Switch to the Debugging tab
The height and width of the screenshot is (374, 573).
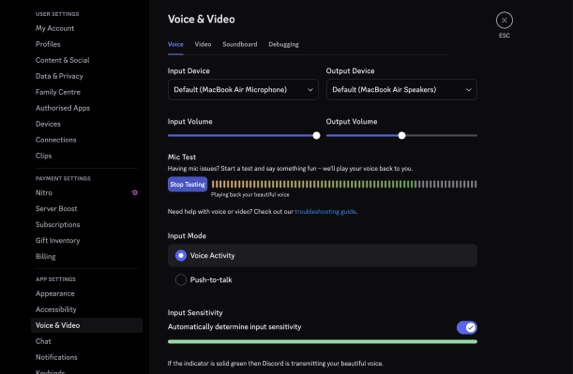pyautogui.click(x=284, y=45)
